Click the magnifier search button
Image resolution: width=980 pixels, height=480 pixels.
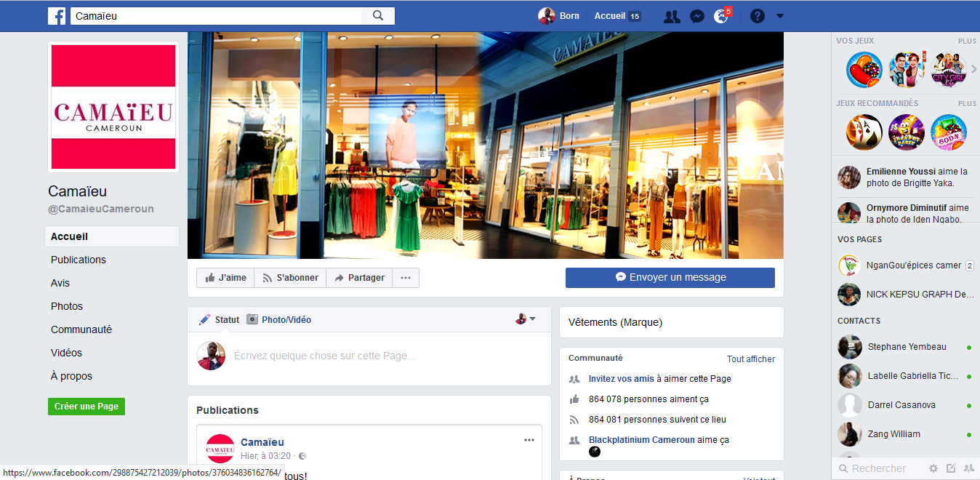(x=378, y=15)
